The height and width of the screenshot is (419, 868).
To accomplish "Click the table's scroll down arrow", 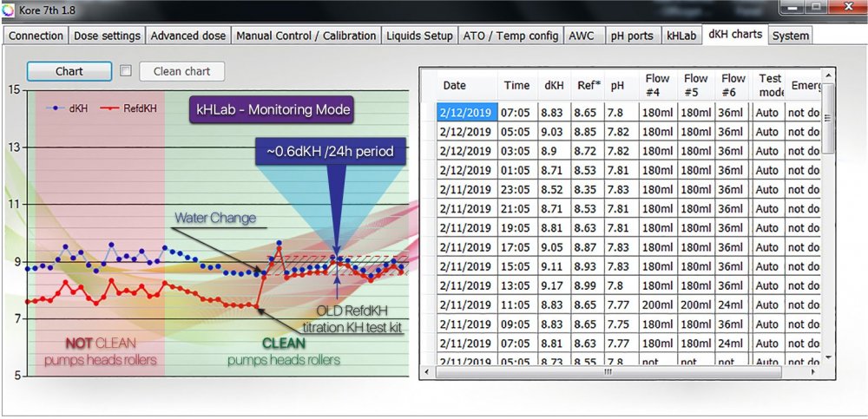I will [828, 357].
